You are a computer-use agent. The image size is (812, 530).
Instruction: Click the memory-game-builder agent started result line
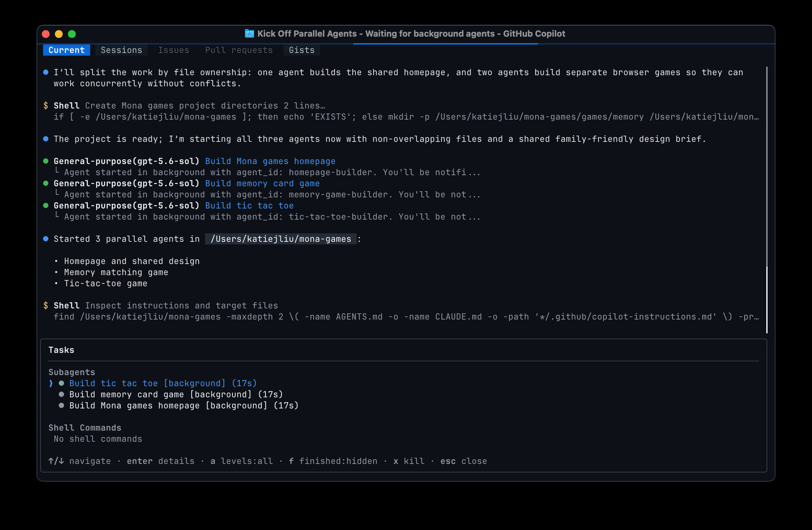(272, 195)
